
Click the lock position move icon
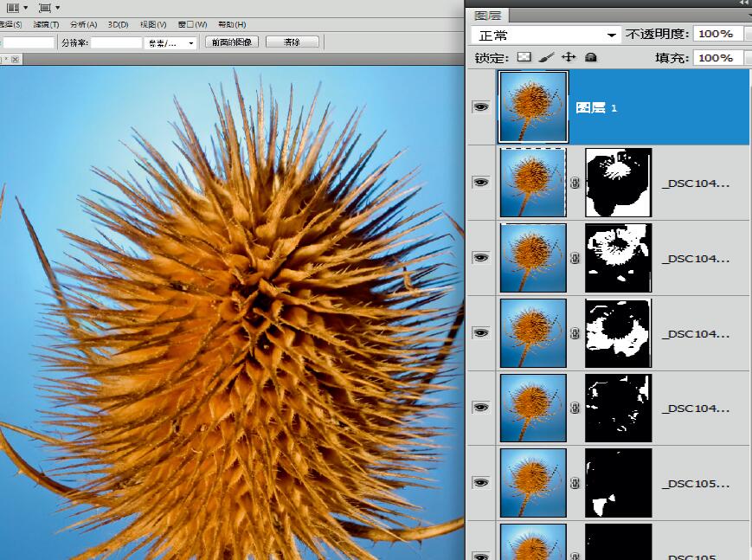click(x=569, y=57)
